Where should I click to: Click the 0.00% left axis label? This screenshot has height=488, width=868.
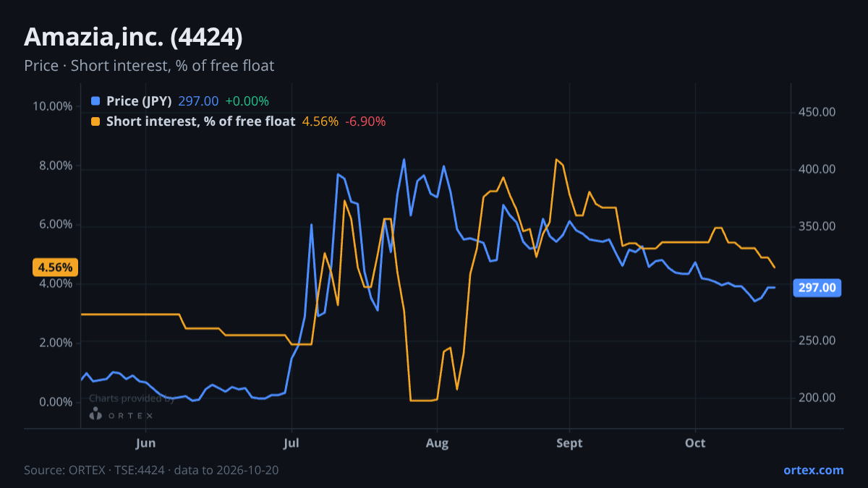pyautogui.click(x=56, y=402)
